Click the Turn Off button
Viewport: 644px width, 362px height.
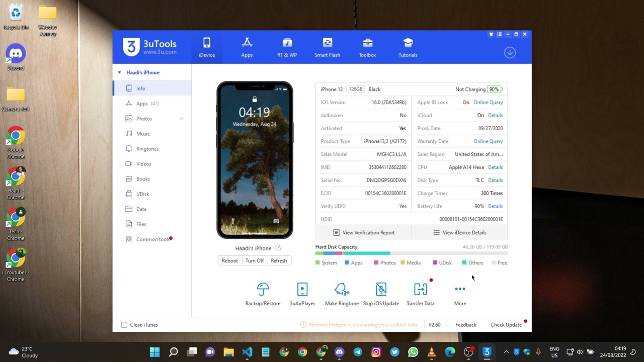click(255, 260)
